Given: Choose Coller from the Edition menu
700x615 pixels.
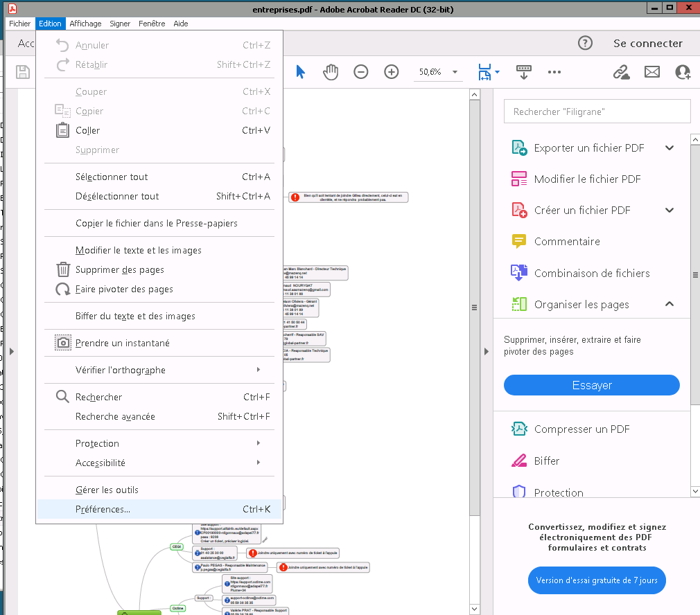Looking at the screenshot, I should [x=159, y=131].
